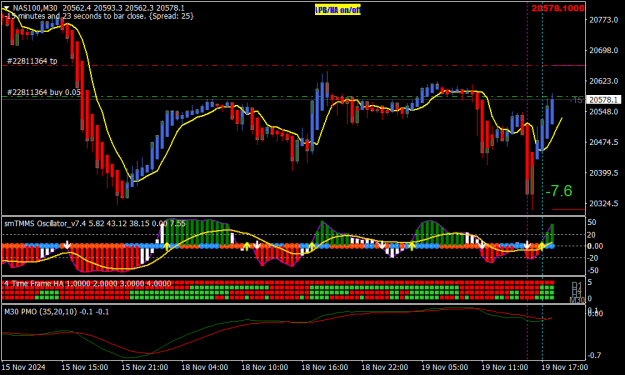The image size is (625, 375).
Task: Click the bar close countdown and spread text
Action: (x=99, y=16)
